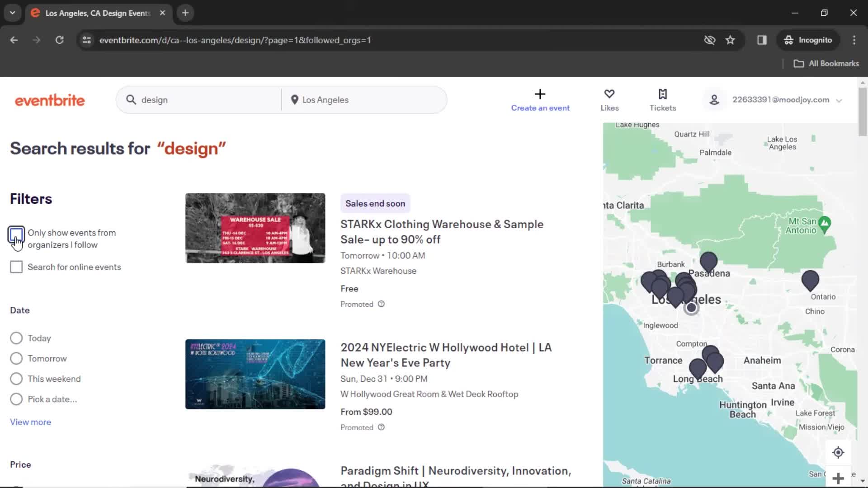868x488 pixels.
Task: Bookmark this page with star
Action: 730,40
